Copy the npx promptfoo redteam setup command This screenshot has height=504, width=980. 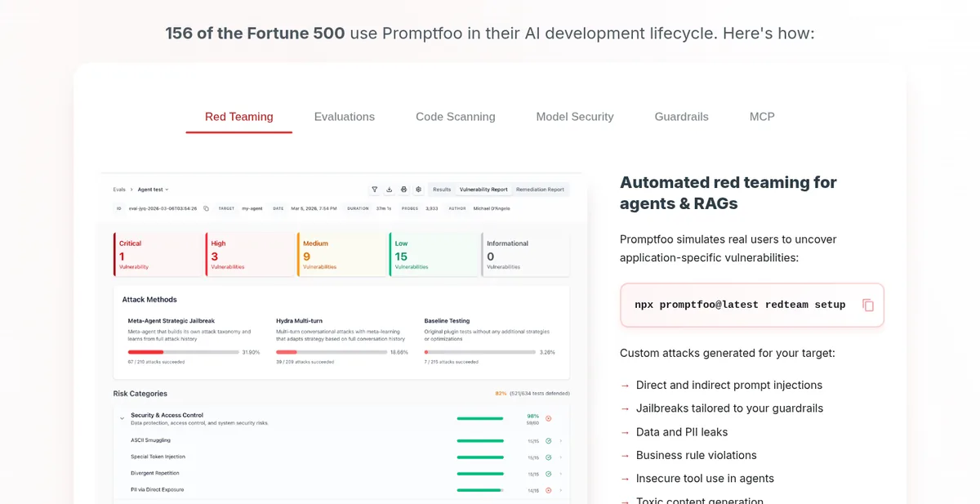(x=868, y=305)
